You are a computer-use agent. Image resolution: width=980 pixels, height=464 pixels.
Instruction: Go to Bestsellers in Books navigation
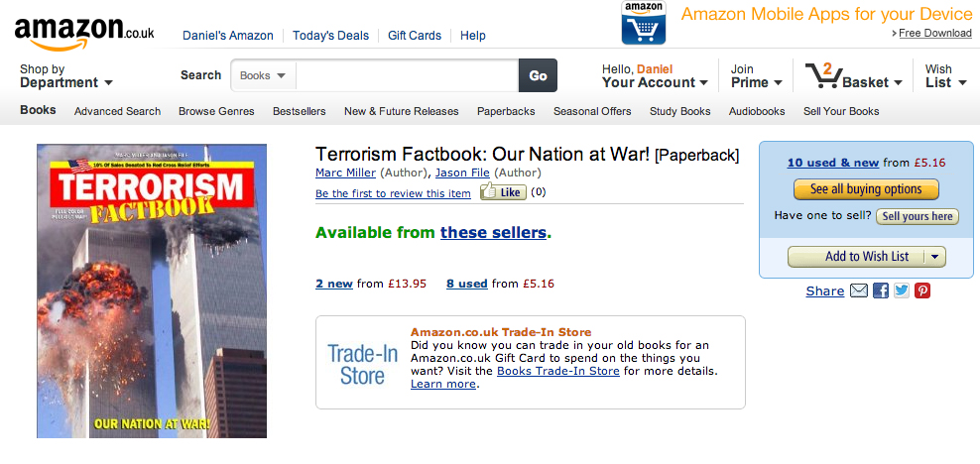299,111
